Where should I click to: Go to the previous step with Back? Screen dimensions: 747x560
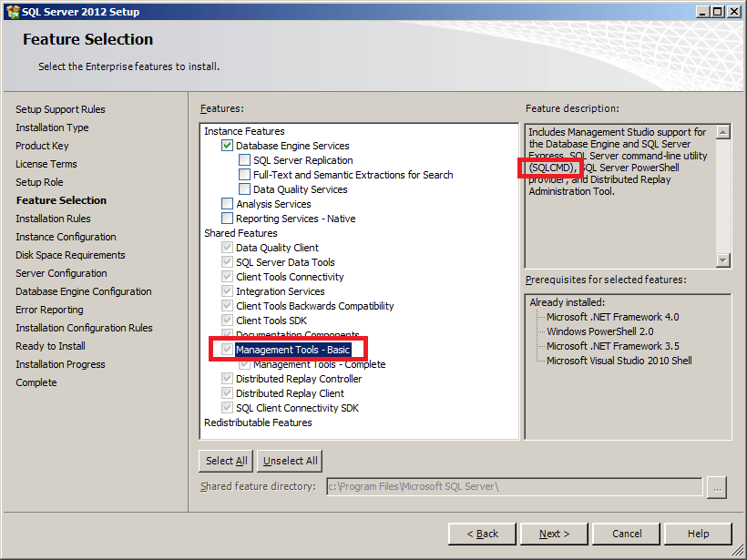click(482, 534)
